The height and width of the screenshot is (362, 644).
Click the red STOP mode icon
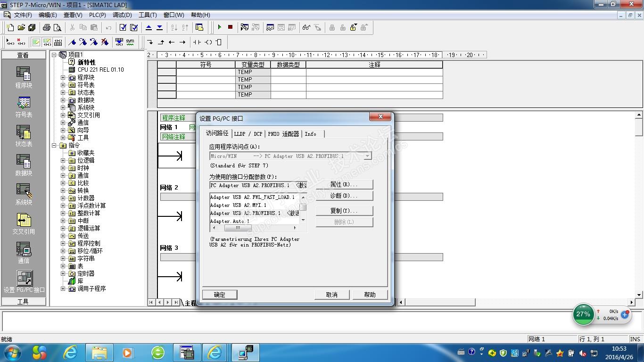pyautogui.click(x=230, y=27)
